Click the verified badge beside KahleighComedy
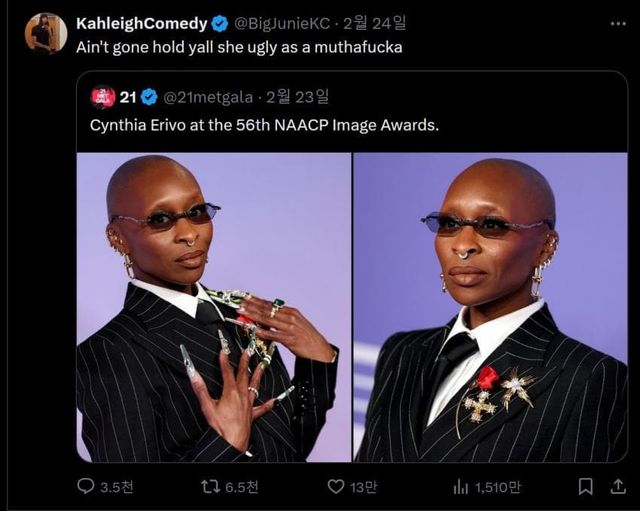 tap(220, 23)
